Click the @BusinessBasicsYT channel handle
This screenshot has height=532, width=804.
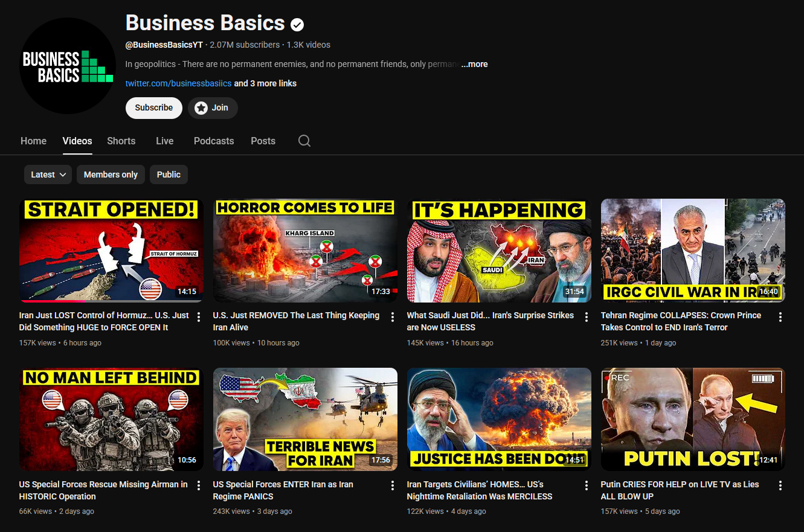coord(164,45)
